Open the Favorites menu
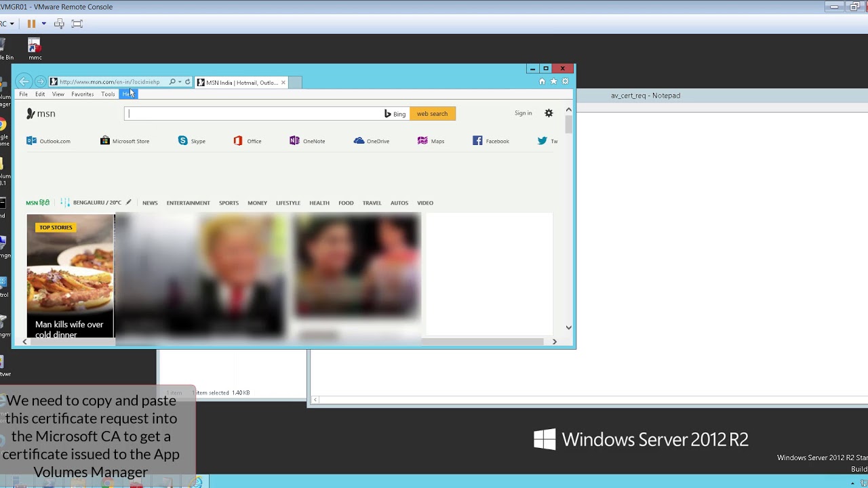 coord(83,94)
